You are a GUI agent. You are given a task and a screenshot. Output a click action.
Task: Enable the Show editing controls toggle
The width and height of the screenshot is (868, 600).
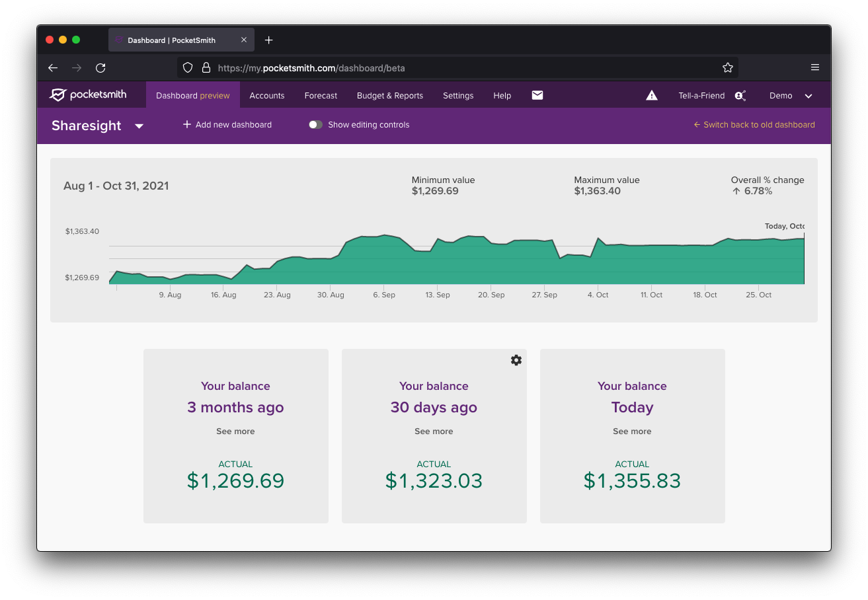[x=315, y=124]
